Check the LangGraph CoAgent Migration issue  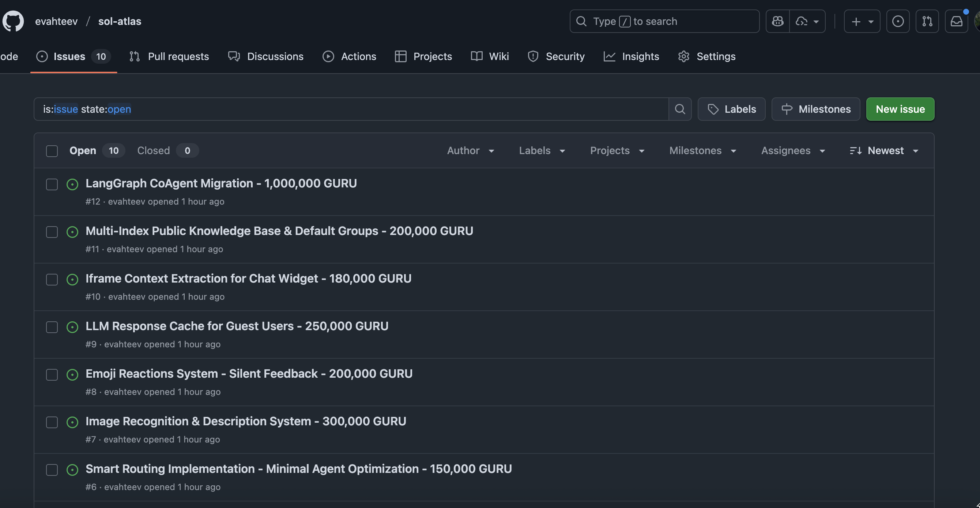pyautogui.click(x=52, y=184)
